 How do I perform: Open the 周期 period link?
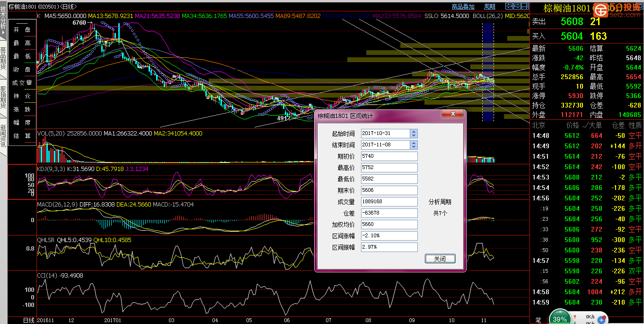coord(490,7)
